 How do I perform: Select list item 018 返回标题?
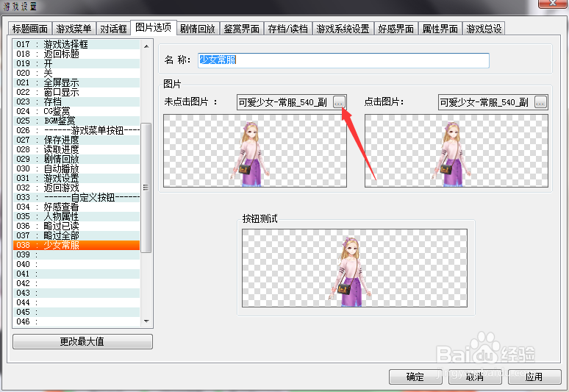tap(76, 54)
